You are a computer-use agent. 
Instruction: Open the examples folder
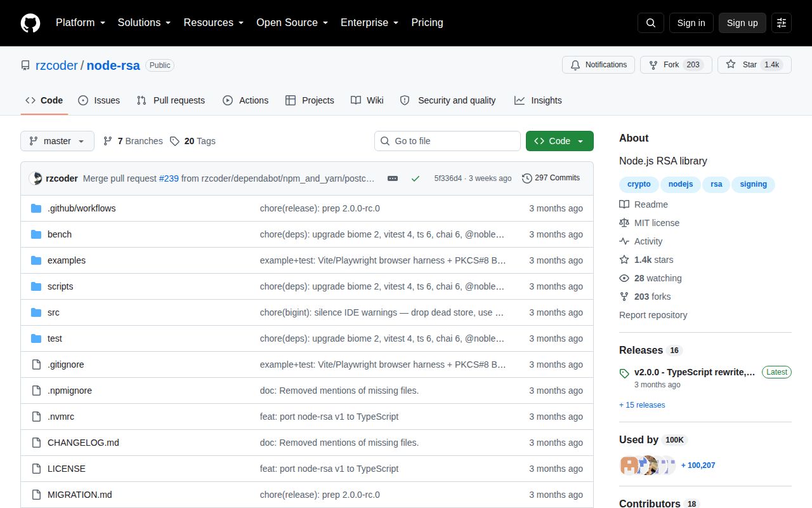(67, 260)
